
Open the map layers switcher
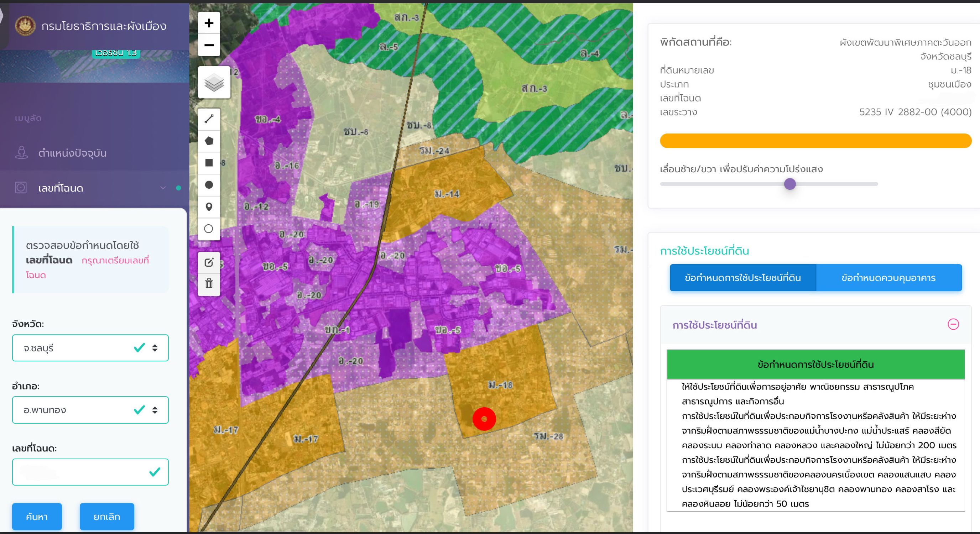[x=214, y=83]
